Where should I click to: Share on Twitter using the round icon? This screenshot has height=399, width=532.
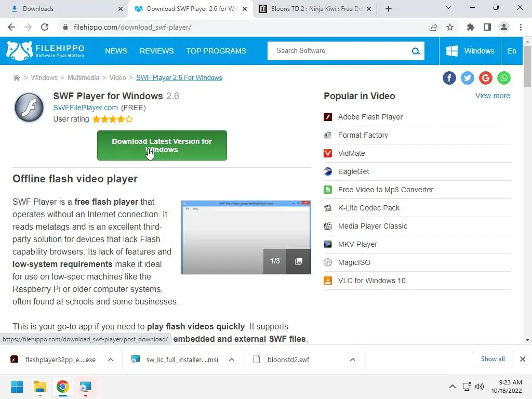click(x=467, y=78)
